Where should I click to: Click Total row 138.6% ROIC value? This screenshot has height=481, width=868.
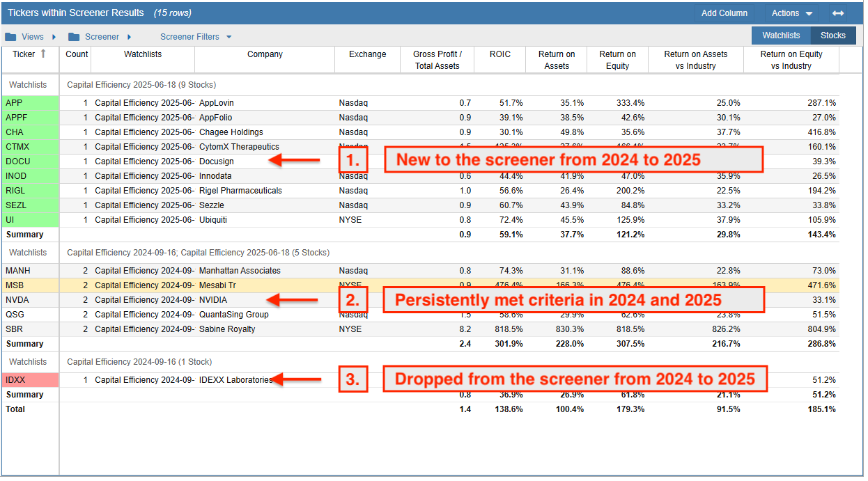click(509, 409)
